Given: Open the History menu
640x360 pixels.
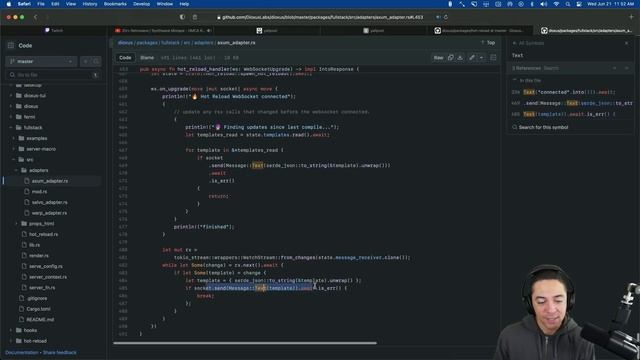Looking at the screenshot, I should coord(90,4).
